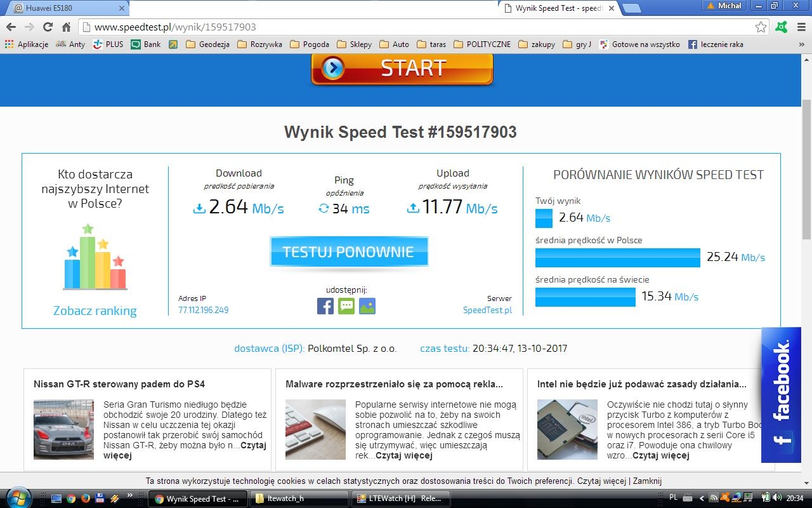Open the zakupy bookmarks folder
Image resolution: width=812 pixels, height=508 pixels.
537,44
